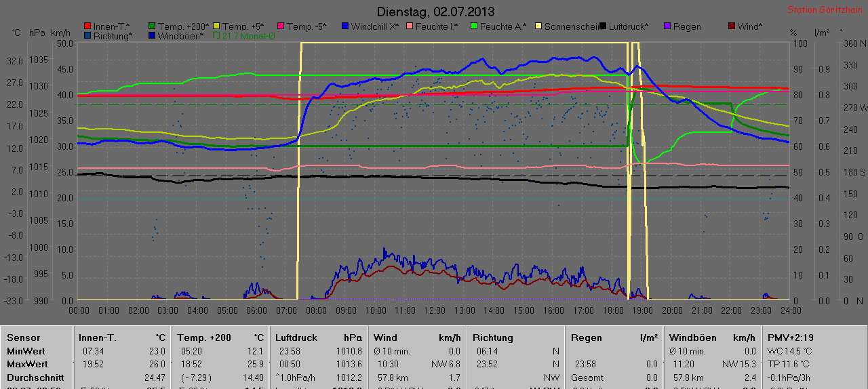
Task: Click the TP 11.6 °C value
Action: (x=789, y=364)
